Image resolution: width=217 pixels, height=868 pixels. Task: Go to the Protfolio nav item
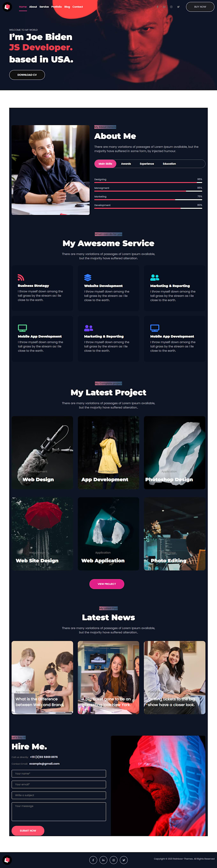[56, 7]
